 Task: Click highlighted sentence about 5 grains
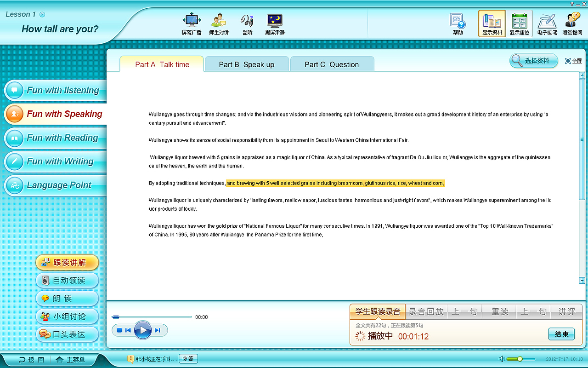pos(335,183)
